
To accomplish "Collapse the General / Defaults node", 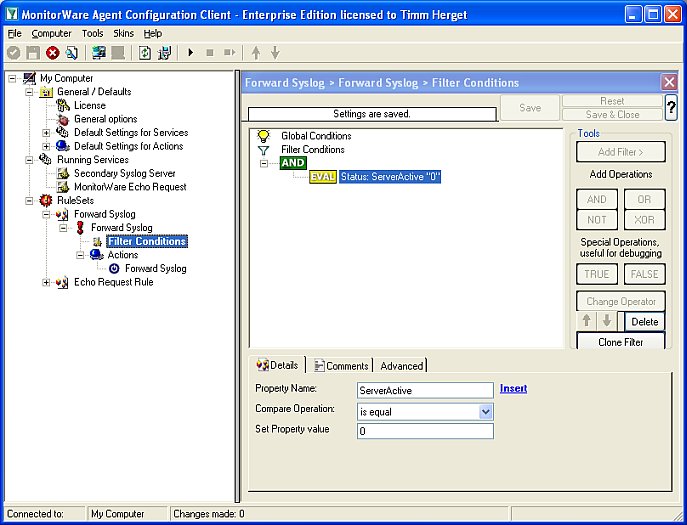I will coord(29,92).
